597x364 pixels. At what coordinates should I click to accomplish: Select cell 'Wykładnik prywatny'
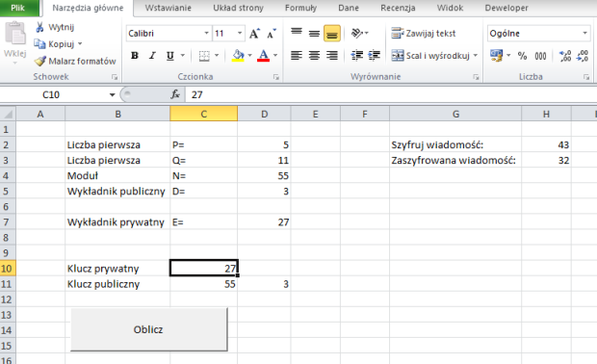117,222
